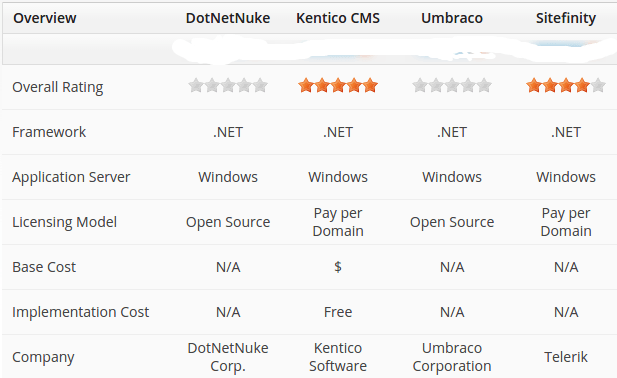Click the Application Server row label
617x378 pixels.
tap(71, 177)
